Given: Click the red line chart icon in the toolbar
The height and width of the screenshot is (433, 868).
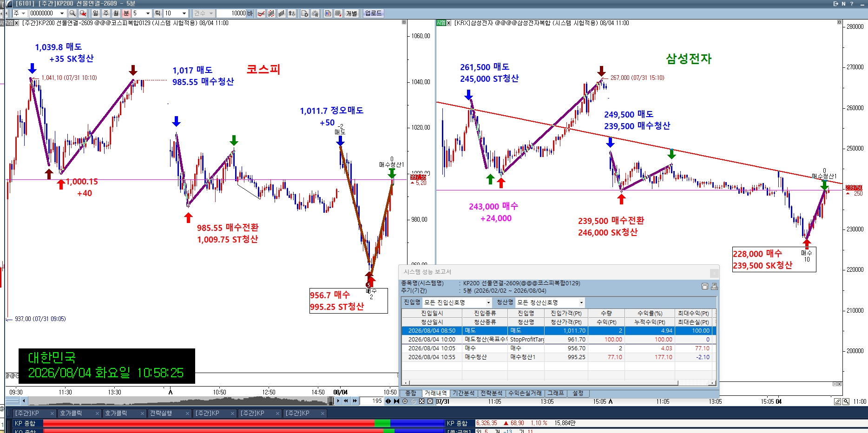Looking at the screenshot, I should [x=261, y=13].
